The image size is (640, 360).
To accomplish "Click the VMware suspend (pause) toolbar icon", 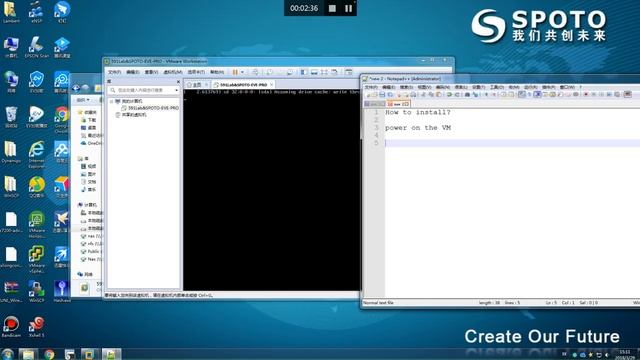I will [x=235, y=72].
